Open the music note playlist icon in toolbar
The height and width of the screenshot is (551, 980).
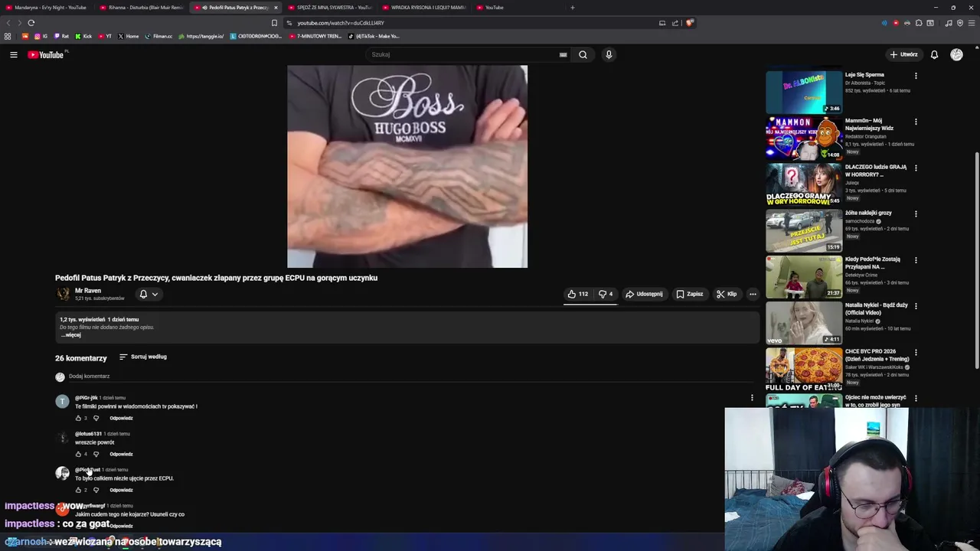click(x=949, y=23)
